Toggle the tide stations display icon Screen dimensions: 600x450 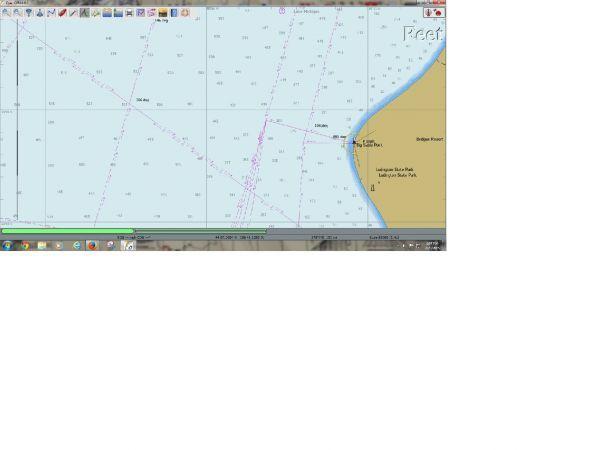coord(107,13)
